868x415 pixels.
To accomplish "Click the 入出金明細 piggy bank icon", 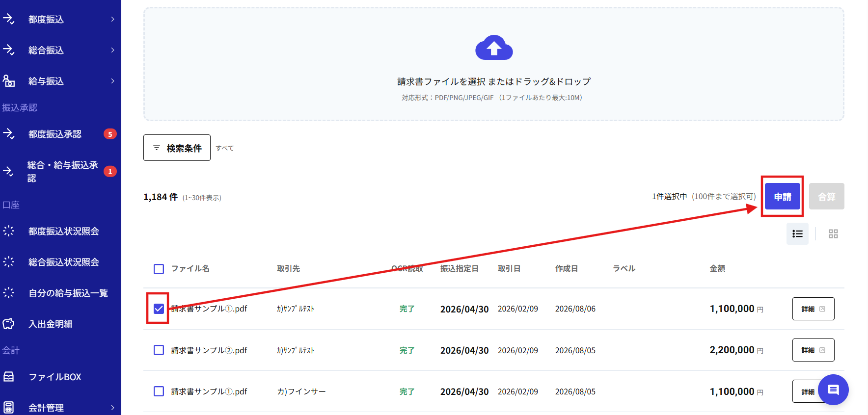I will [x=9, y=324].
